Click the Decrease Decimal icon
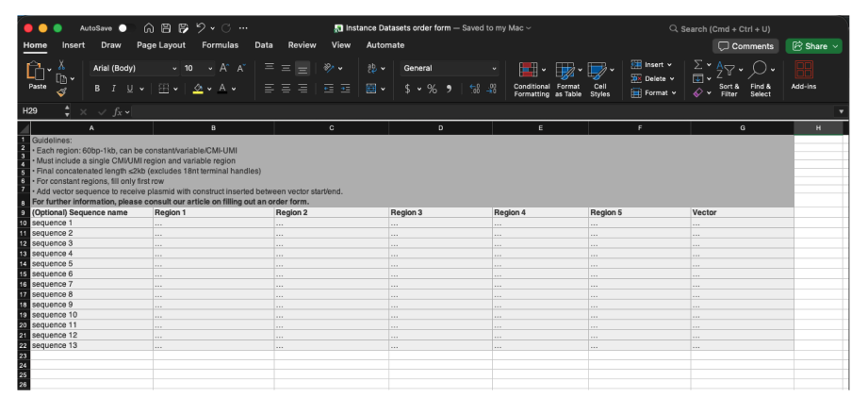Image resolution: width=868 pixels, height=414 pixels. [x=492, y=89]
